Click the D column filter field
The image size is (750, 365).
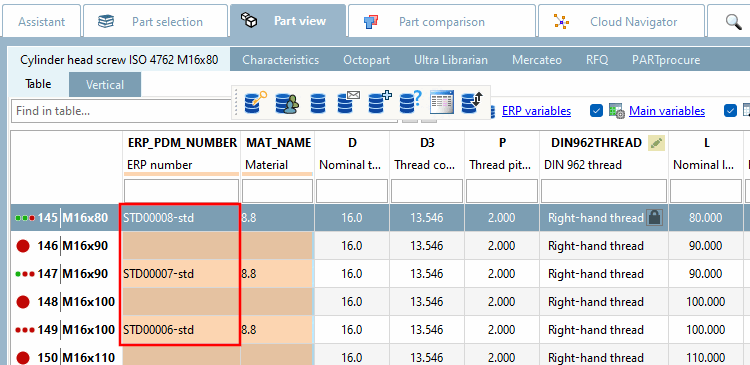[x=352, y=191]
